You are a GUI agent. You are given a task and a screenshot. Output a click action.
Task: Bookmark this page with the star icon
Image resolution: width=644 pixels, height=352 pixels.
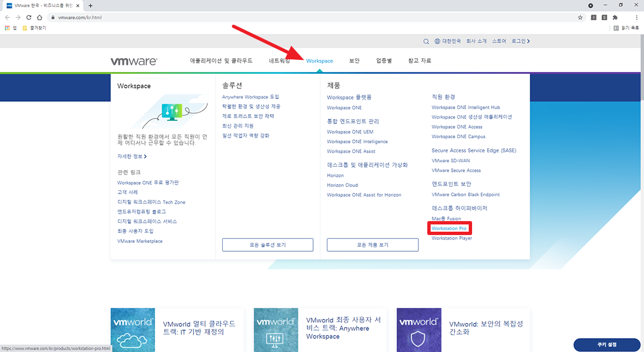pos(580,17)
